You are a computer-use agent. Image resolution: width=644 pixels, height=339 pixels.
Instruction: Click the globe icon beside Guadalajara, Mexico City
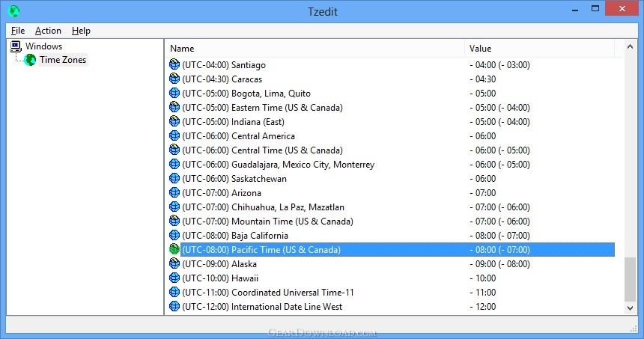coord(174,164)
